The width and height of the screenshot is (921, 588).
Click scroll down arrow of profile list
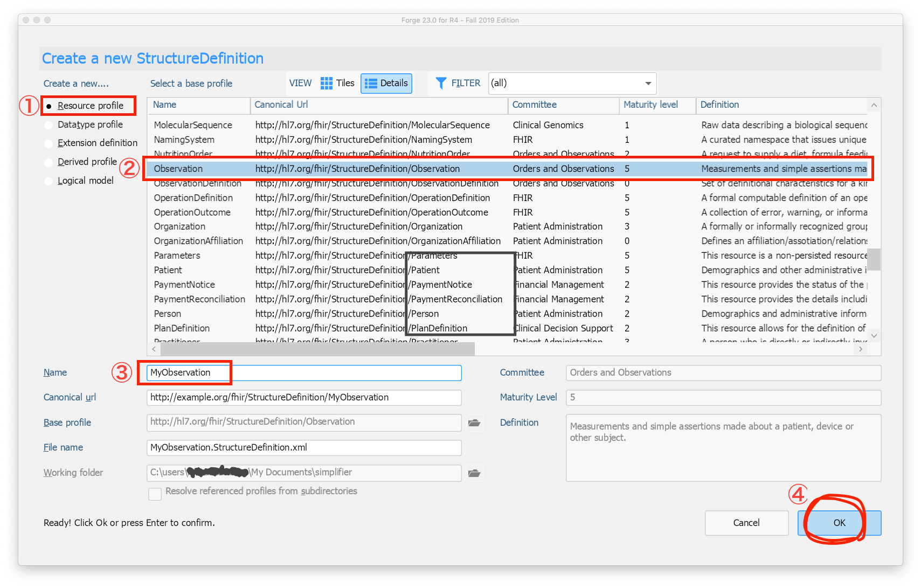[874, 336]
